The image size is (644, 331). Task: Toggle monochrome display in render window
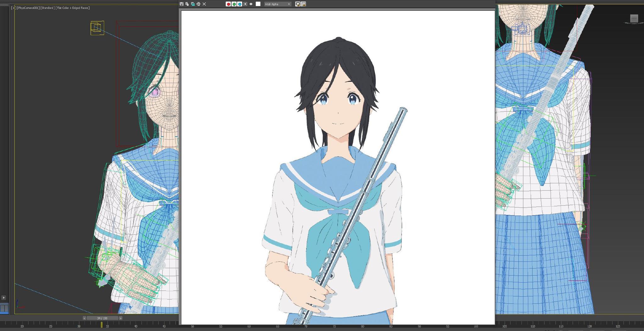pyautogui.click(x=251, y=4)
